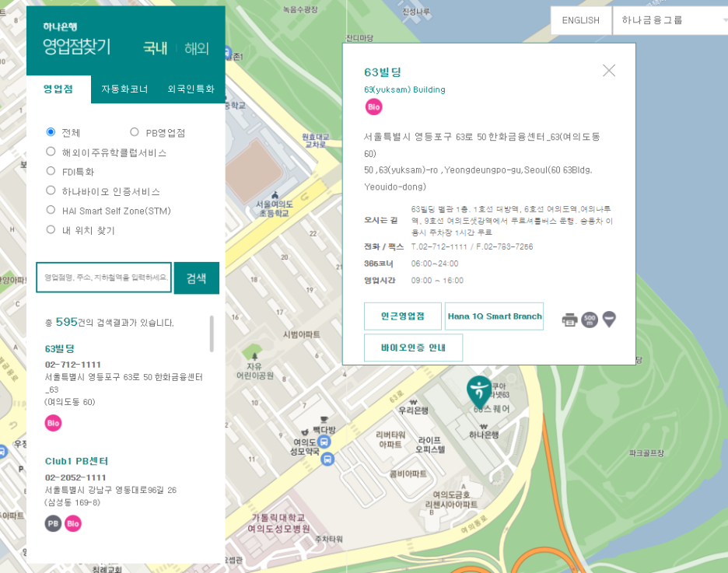Viewport: 728px width, 573px height.
Task: Click the pink Bio badge in the popup
Action: coord(374,107)
